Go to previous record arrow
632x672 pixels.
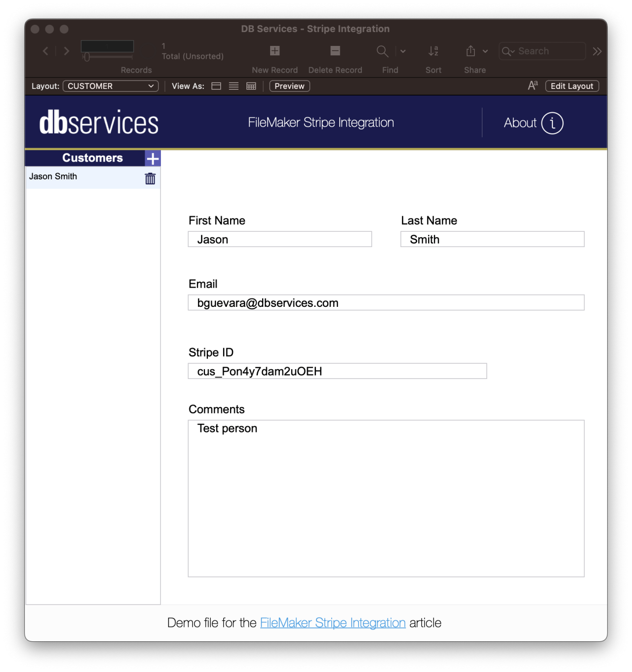(x=45, y=51)
